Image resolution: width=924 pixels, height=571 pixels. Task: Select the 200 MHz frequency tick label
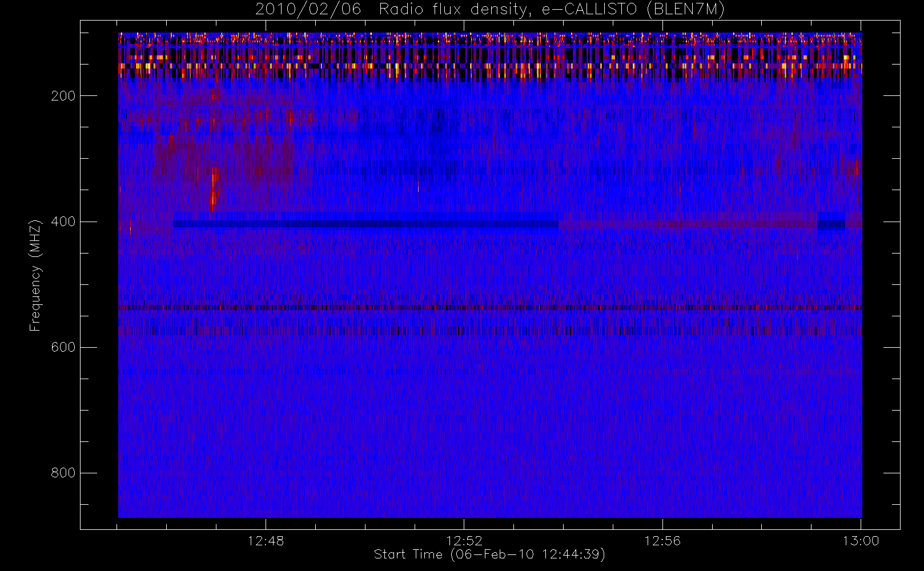pos(63,96)
